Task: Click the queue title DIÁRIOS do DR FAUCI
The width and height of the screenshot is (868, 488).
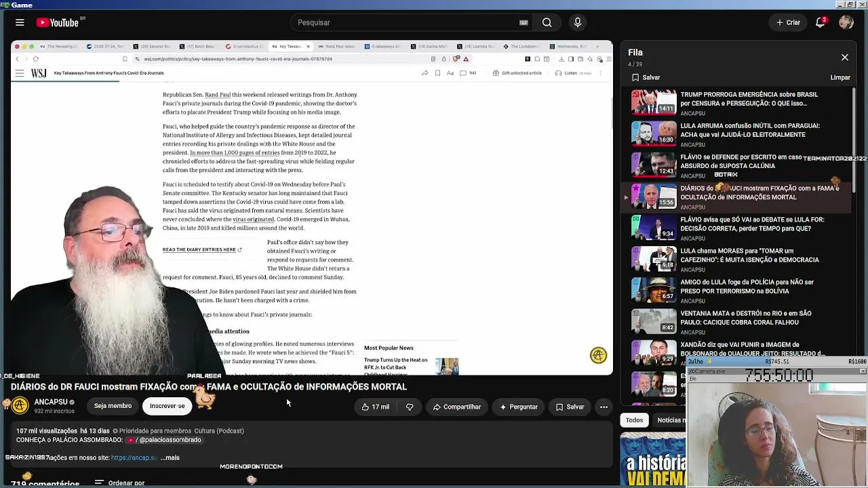Action: pos(759,192)
